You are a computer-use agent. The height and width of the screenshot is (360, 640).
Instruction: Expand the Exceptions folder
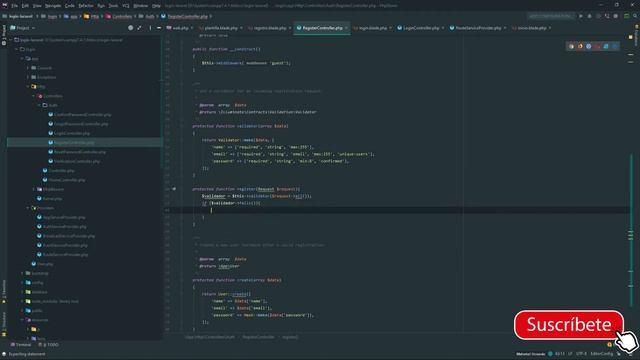coord(28,77)
